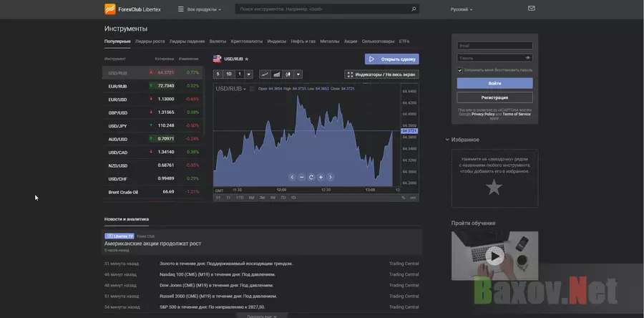Switch chart scale to percent
Image resolution: width=644 pixels, height=318 pixels.
404,198
